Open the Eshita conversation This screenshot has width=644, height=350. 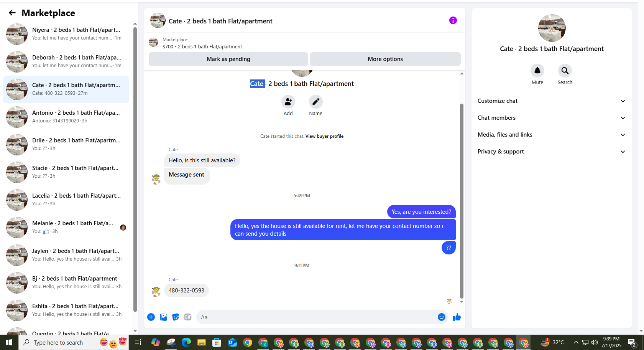pyautogui.click(x=66, y=310)
